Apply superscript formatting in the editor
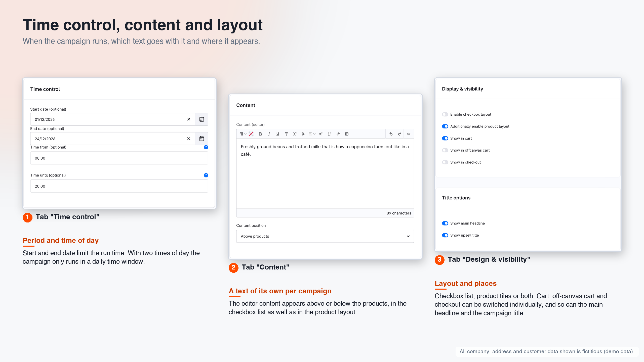 tap(295, 134)
